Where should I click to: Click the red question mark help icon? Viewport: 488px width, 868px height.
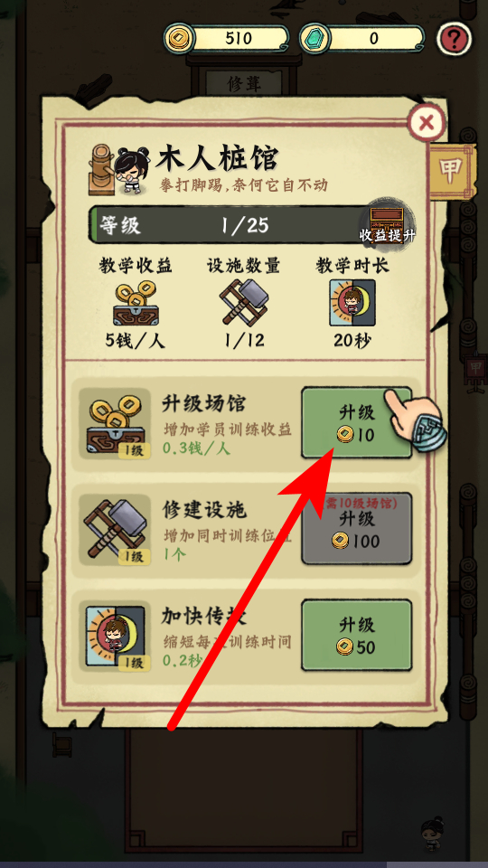point(455,39)
